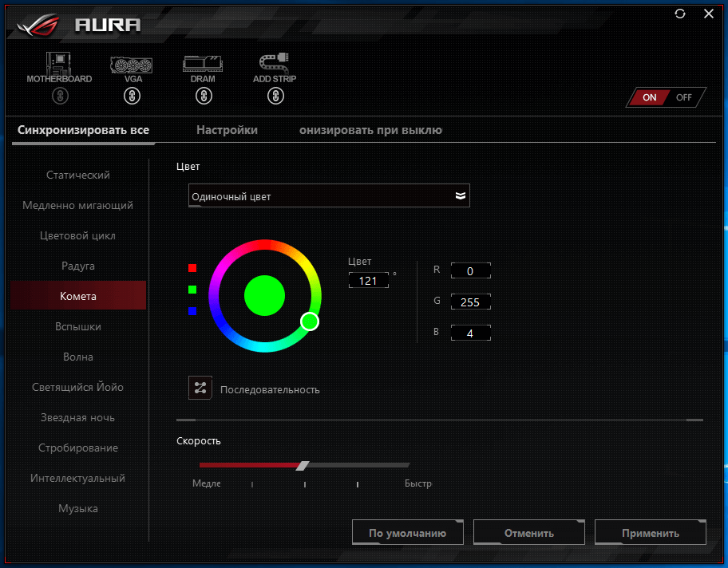Click the G value input field
The height and width of the screenshot is (568, 728).
pos(470,302)
